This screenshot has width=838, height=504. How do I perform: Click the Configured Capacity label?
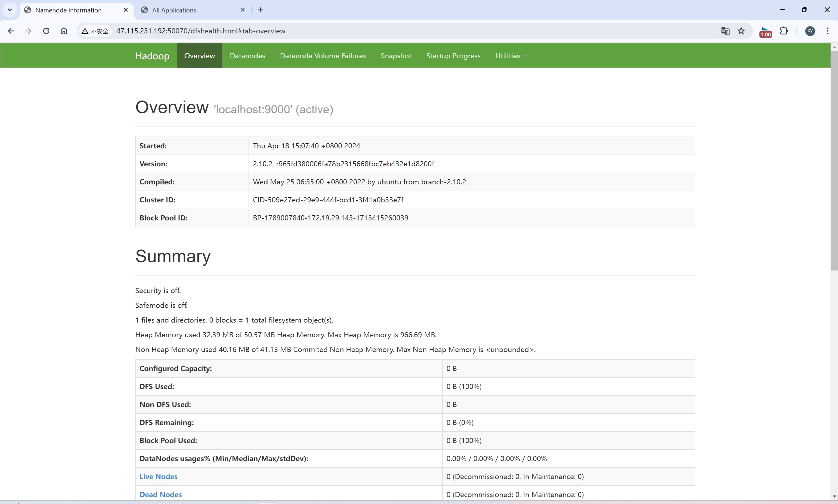(x=176, y=368)
